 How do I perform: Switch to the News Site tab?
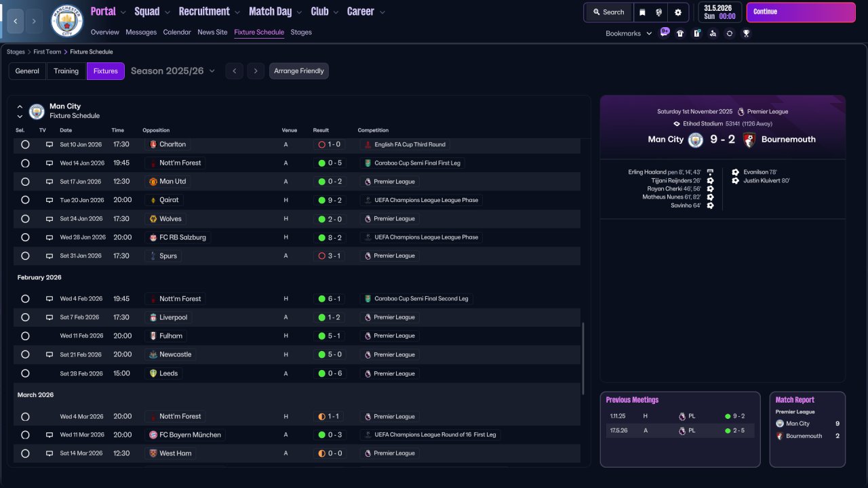point(212,32)
